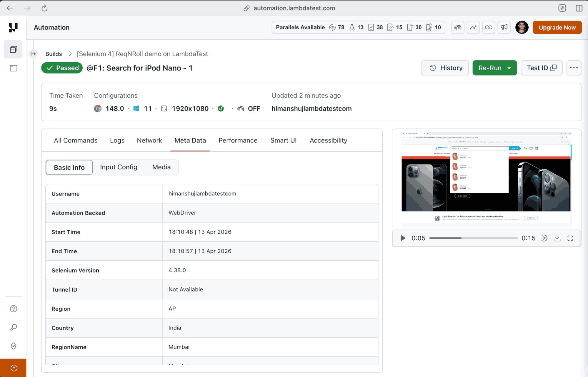Play the test recording video
Viewport: 588px width, 377px height.
point(402,238)
